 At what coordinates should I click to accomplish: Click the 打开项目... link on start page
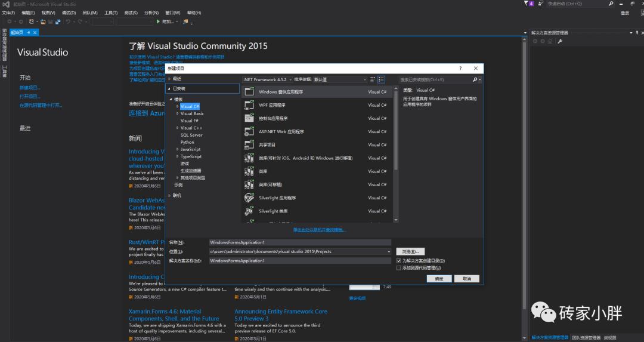click(30, 97)
